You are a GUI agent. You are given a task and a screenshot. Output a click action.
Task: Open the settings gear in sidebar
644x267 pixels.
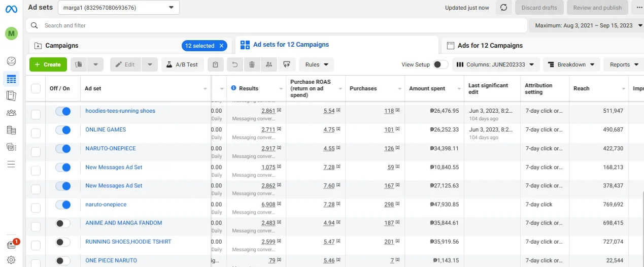pos(11,260)
